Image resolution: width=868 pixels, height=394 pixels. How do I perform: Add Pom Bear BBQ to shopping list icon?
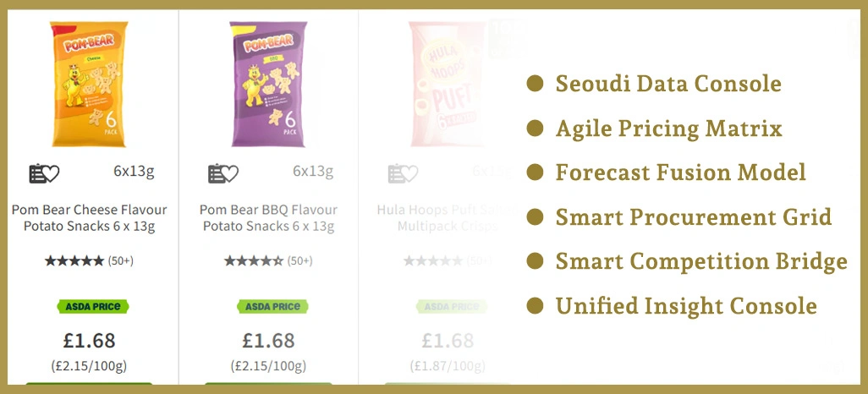click(x=223, y=173)
